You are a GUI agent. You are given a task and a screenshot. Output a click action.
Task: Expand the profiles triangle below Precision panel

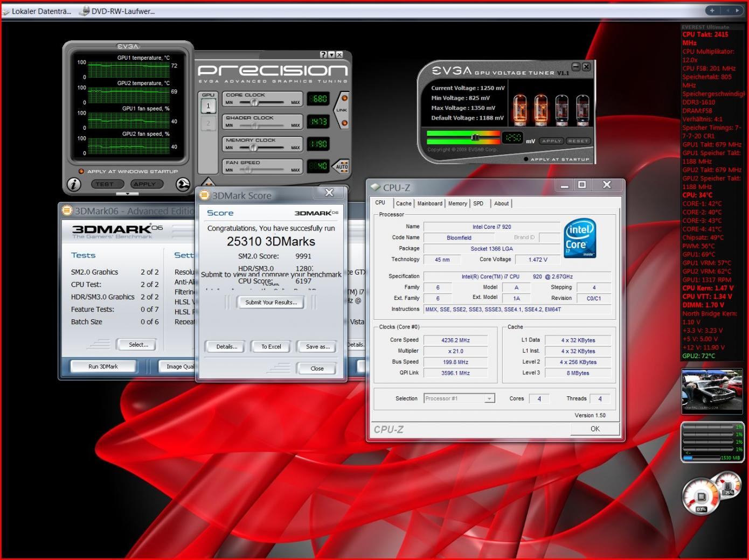click(207, 183)
